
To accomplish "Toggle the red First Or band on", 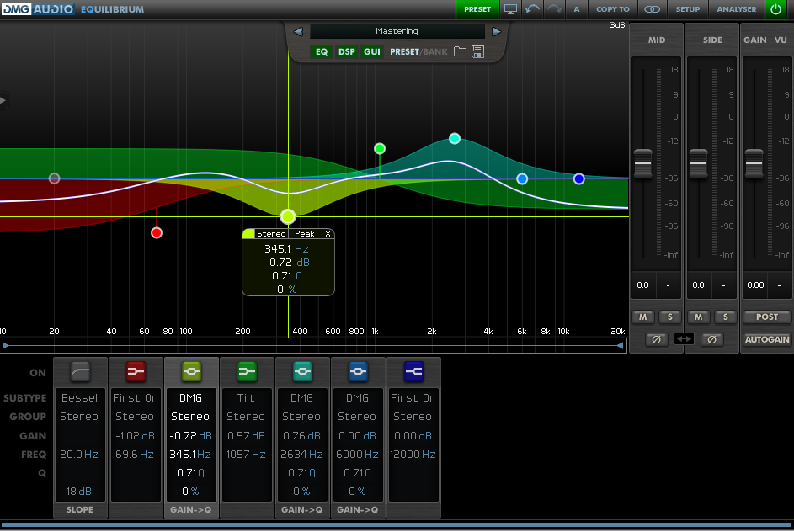I will pyautogui.click(x=136, y=371).
